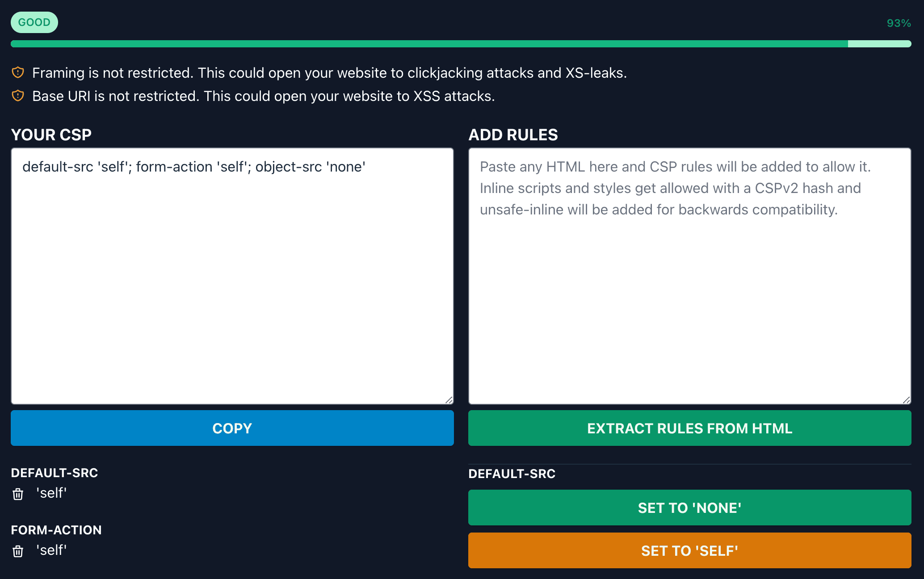Click the DEFAULT-SRC heading above Set To 'None'

pos(512,474)
